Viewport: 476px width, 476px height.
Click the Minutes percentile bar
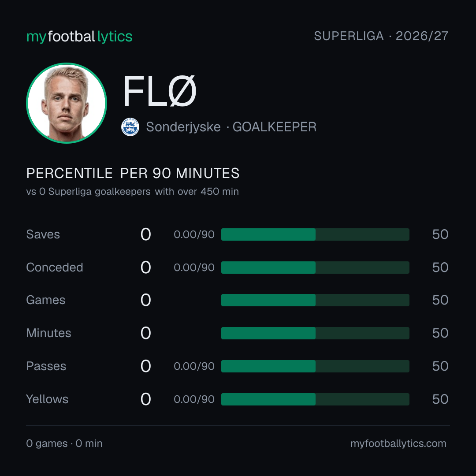pos(315,333)
